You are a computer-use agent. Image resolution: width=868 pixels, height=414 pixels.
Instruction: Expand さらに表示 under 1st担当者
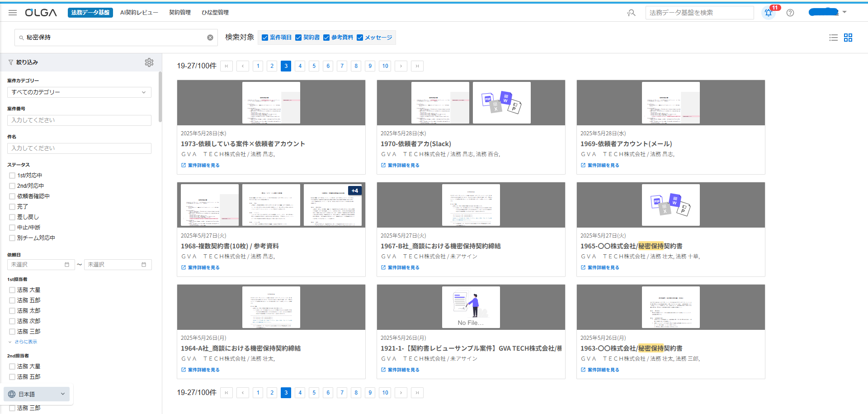point(23,342)
